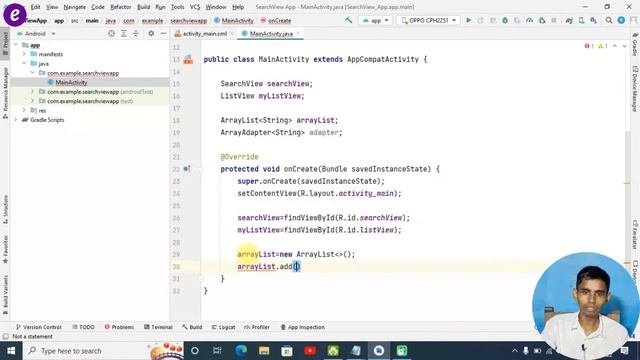
Task: Open the app run configuration dropdown
Action: [x=376, y=20]
